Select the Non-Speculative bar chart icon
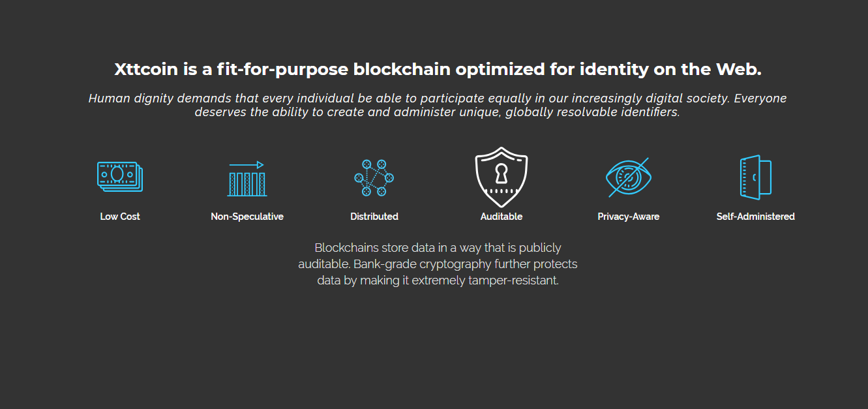 tap(247, 178)
